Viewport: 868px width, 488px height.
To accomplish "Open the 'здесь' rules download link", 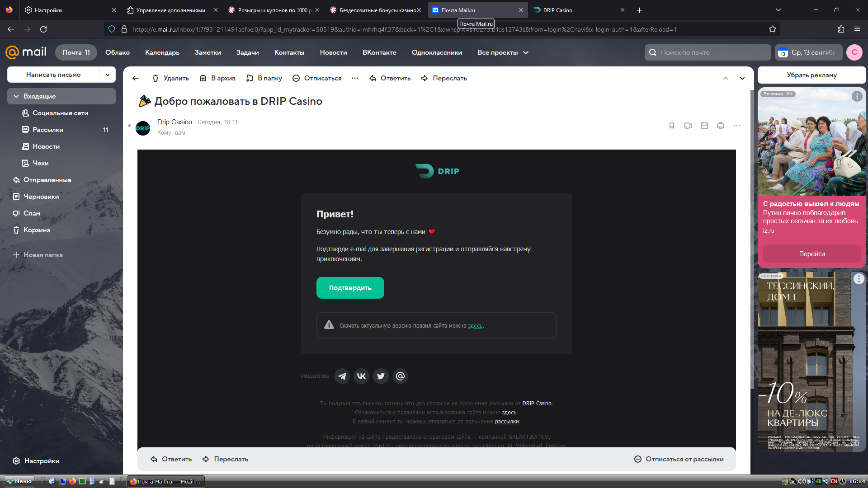I will pos(475,326).
